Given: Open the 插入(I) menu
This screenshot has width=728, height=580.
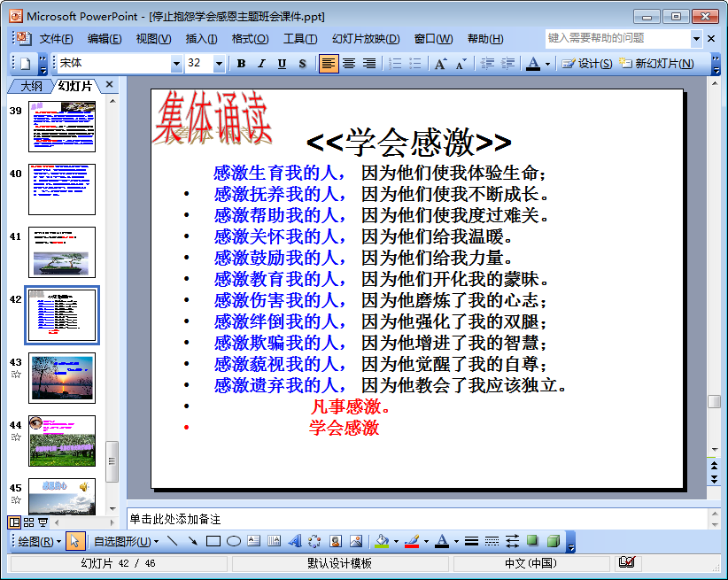Looking at the screenshot, I should point(202,39).
